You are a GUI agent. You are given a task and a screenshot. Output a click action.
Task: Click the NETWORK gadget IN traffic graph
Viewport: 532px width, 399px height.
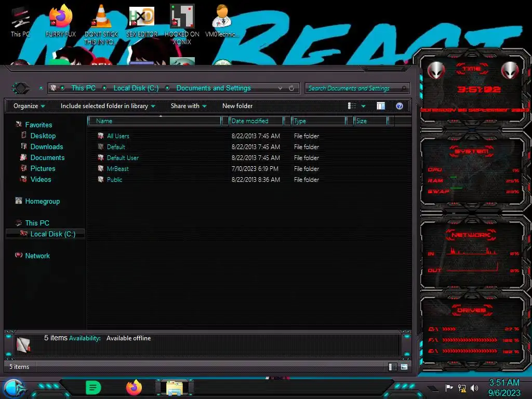tap(472, 252)
